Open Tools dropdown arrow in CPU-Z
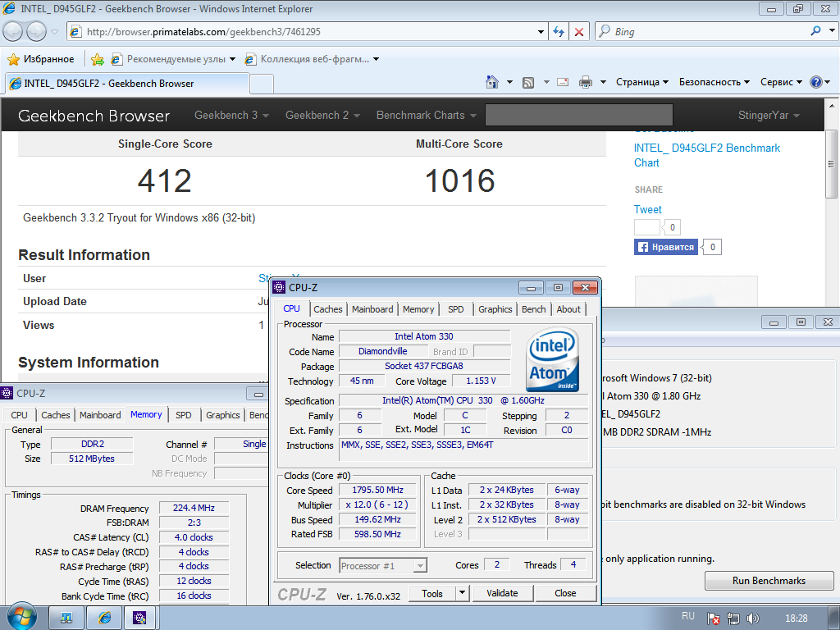840x630 pixels. click(463, 593)
